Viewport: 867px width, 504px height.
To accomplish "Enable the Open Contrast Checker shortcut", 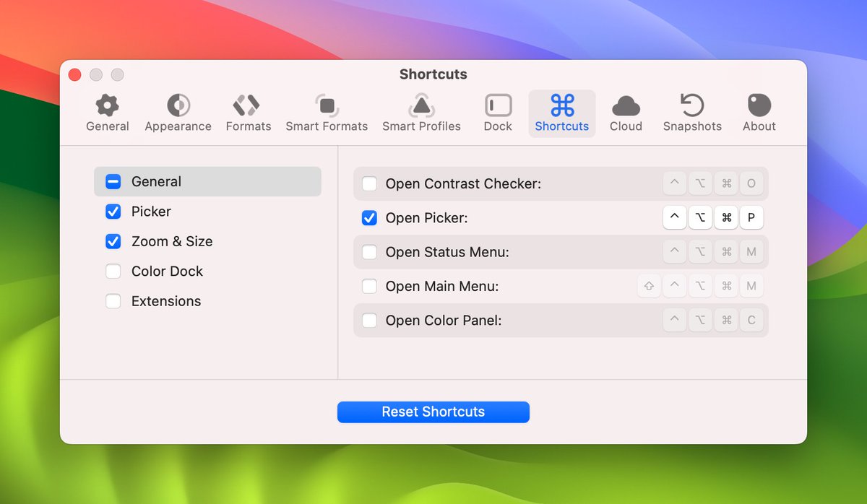I will click(369, 183).
